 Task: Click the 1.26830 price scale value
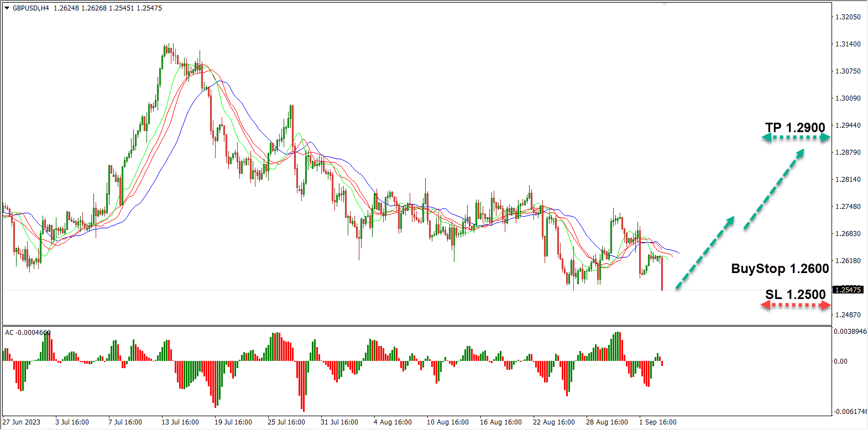click(848, 234)
